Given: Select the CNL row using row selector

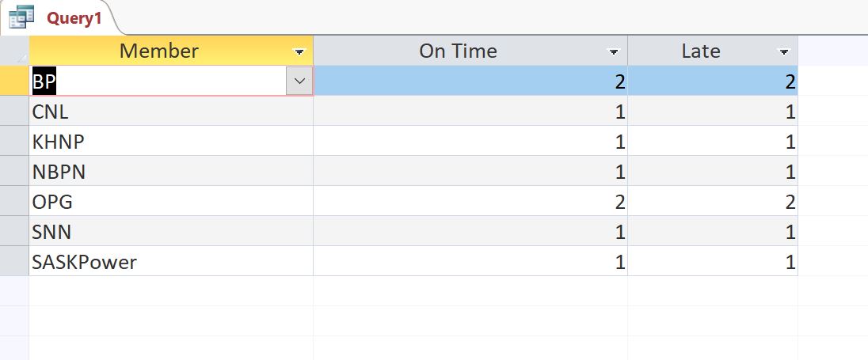Looking at the screenshot, I should tap(14, 112).
